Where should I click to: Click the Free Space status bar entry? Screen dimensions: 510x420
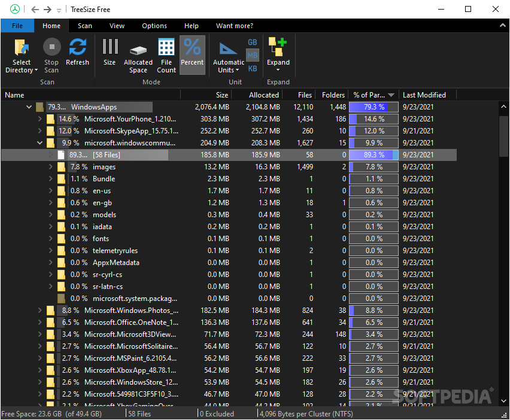point(51,414)
